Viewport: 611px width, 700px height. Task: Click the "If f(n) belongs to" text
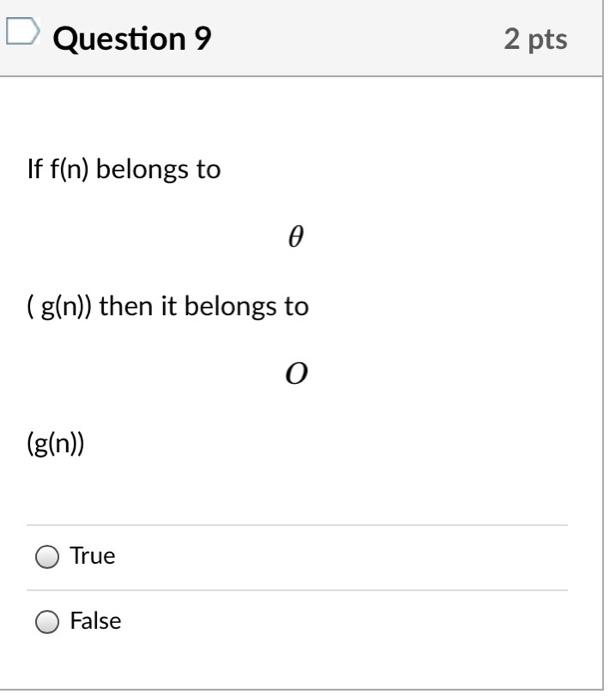[x=124, y=170]
